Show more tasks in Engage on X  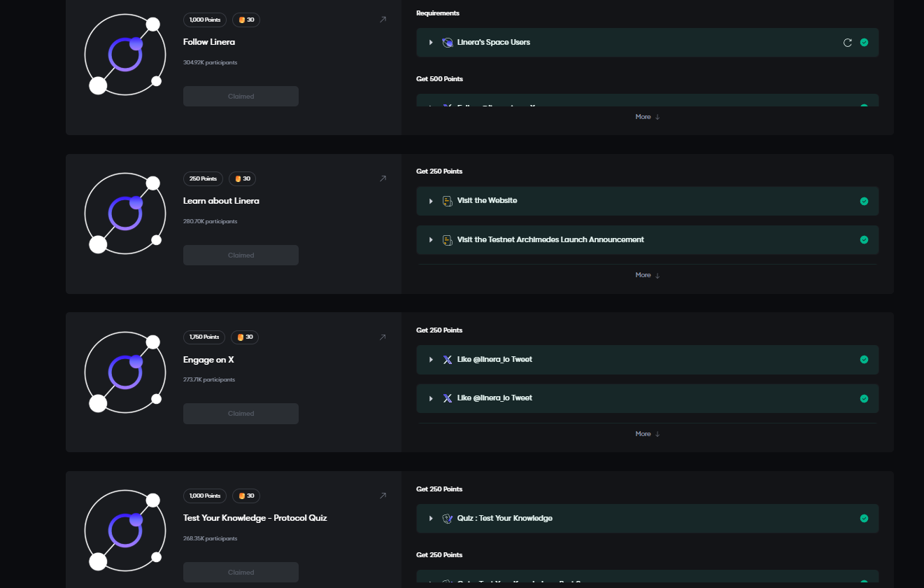point(647,434)
